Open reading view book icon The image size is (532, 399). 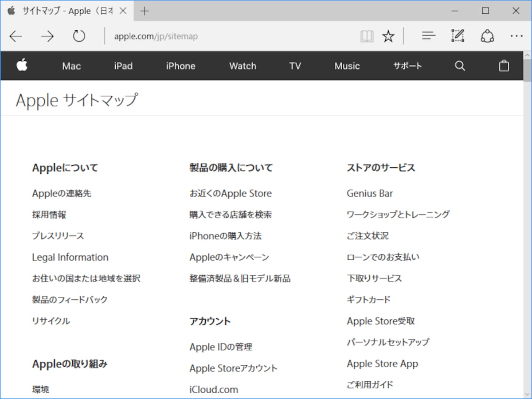(367, 36)
